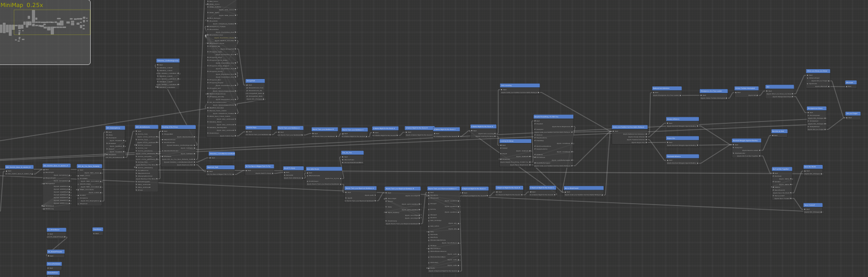
Task: Select the 'We'll all Die Together' node header
Action: pos(783,169)
